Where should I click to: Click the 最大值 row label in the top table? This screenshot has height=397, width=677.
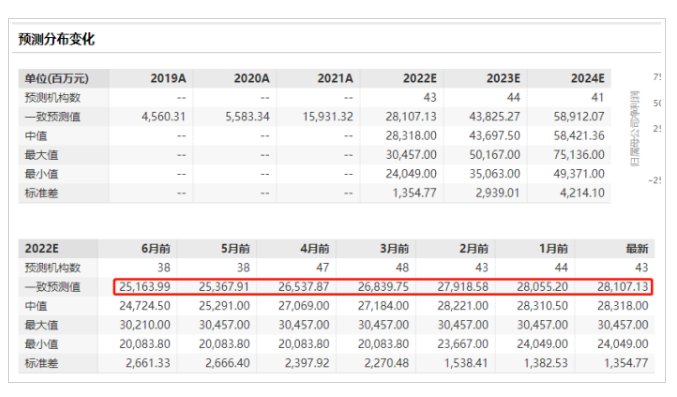[41, 155]
